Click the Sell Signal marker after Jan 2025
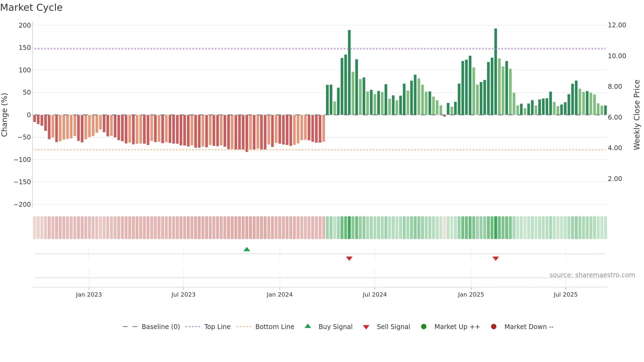 pos(496,258)
